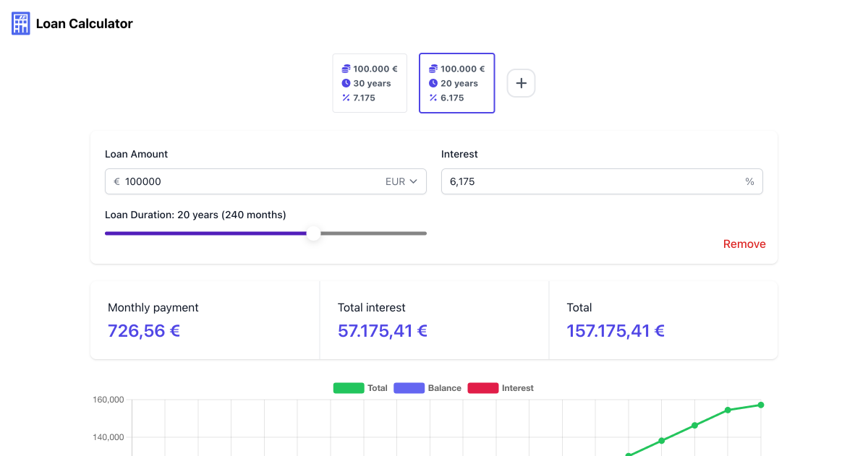The image size is (868, 456).
Task: Click inside the Interest percentage input field
Action: click(579, 181)
